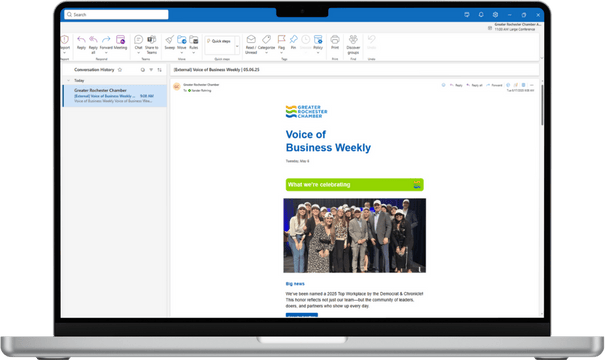Click the reading pane Forward button
605x360 pixels.
(494, 85)
